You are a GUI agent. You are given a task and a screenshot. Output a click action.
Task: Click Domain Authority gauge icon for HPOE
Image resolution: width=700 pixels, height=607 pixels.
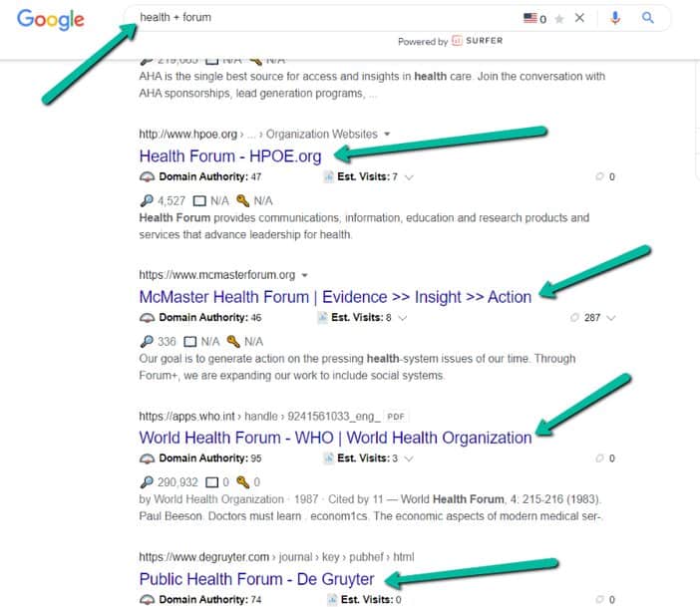147,176
